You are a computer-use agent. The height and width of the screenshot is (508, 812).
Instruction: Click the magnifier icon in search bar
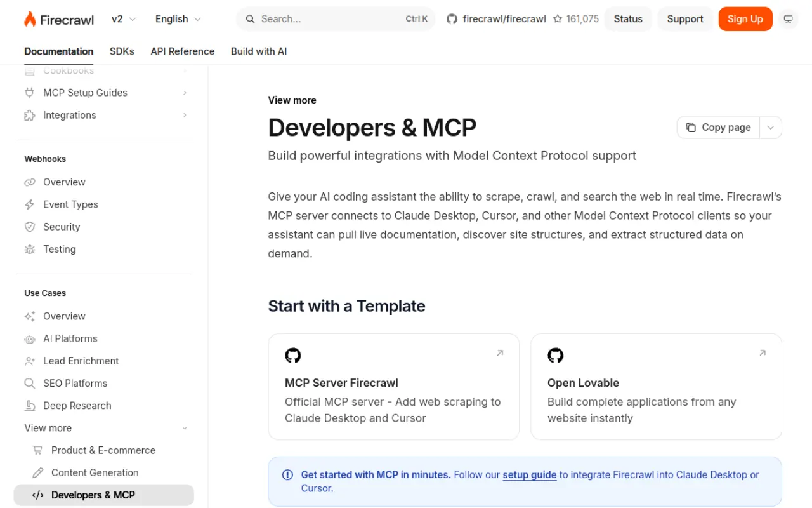tap(251, 19)
